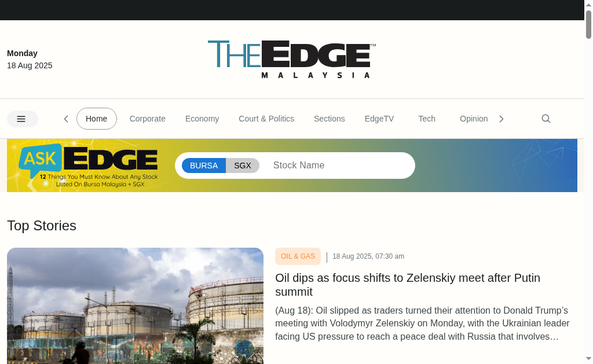593x364 pixels.
Task: Click the vertical page scrollbar thumb
Action: (x=588, y=24)
